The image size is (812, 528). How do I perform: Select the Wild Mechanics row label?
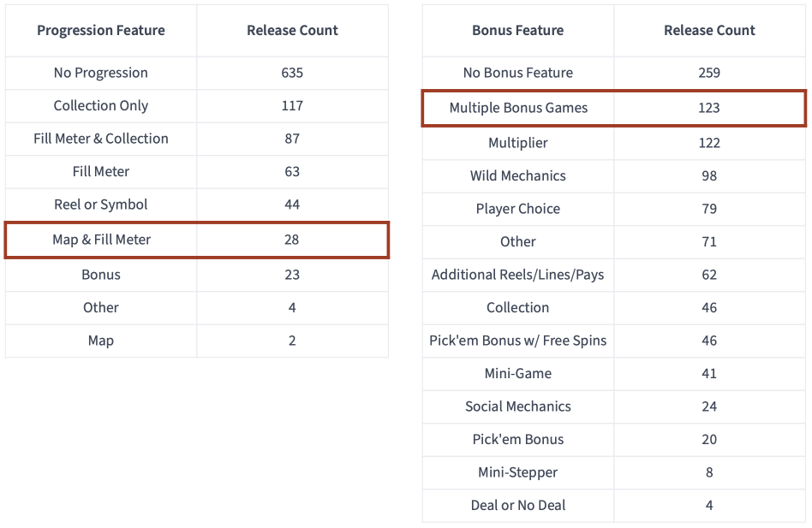tap(518, 175)
